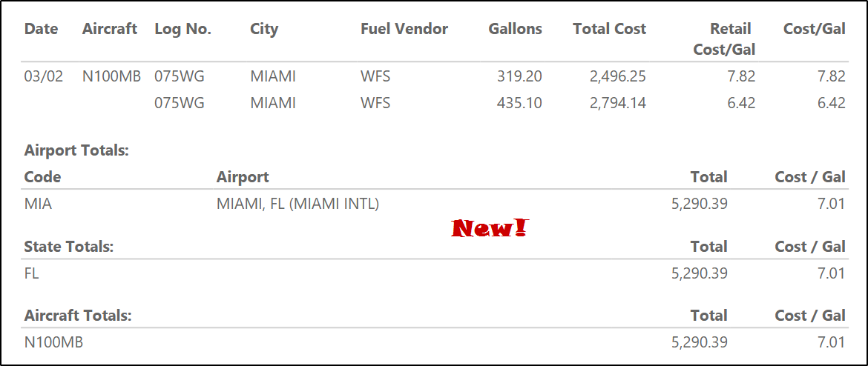Click the Gallons column header
The width and height of the screenshot is (868, 366).
pos(515,29)
